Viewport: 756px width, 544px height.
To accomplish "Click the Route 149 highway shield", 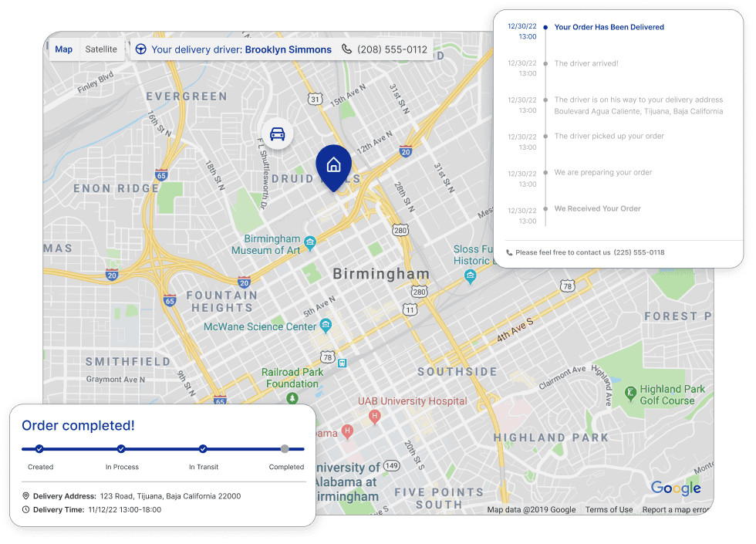I will tap(392, 465).
